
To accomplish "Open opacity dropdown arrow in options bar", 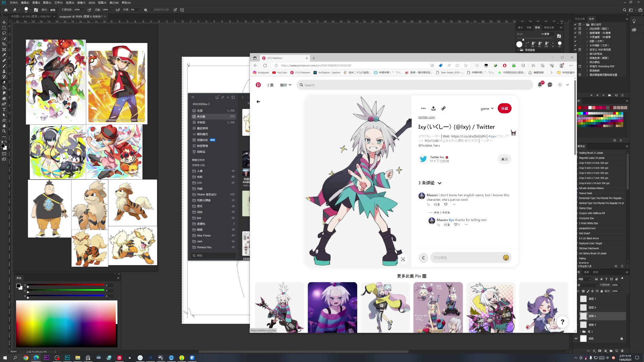I will [x=84, y=10].
